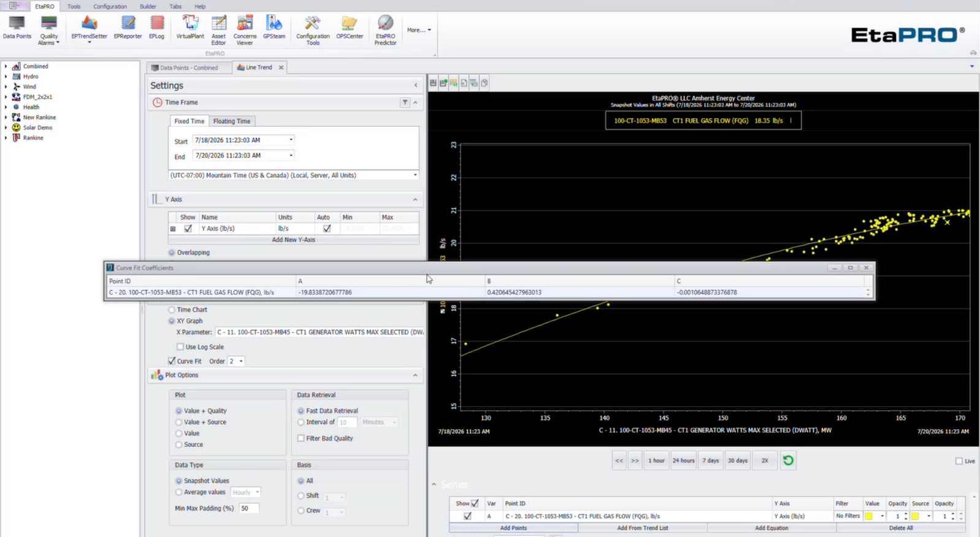Open the Start date dropdown
This screenshot has height=537, width=980.
[291, 140]
